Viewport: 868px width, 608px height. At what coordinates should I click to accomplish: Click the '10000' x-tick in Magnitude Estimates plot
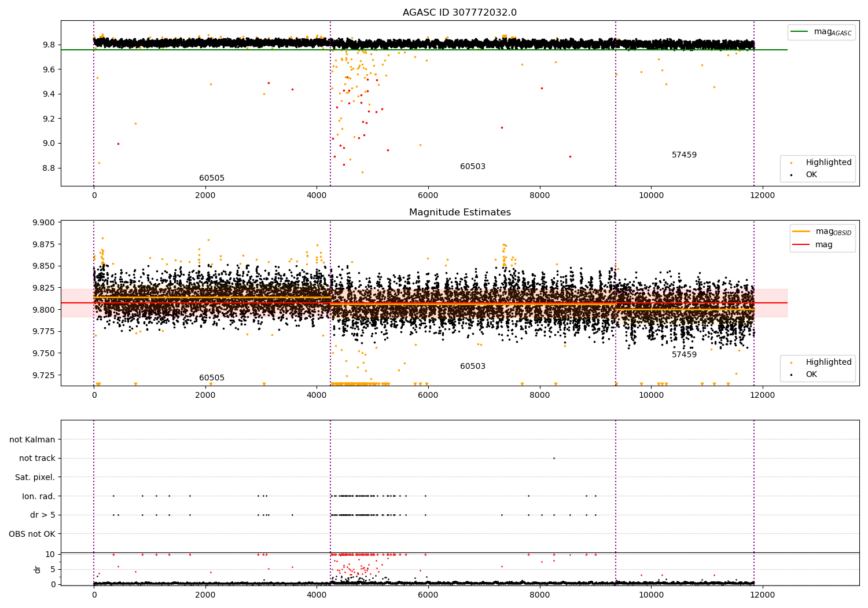pos(651,395)
